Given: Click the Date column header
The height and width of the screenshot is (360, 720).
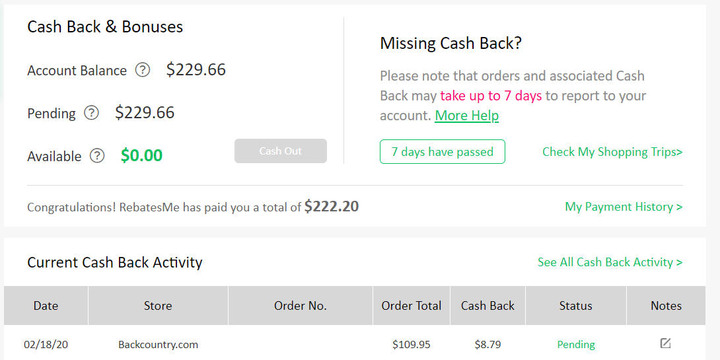Looking at the screenshot, I should (46, 306).
